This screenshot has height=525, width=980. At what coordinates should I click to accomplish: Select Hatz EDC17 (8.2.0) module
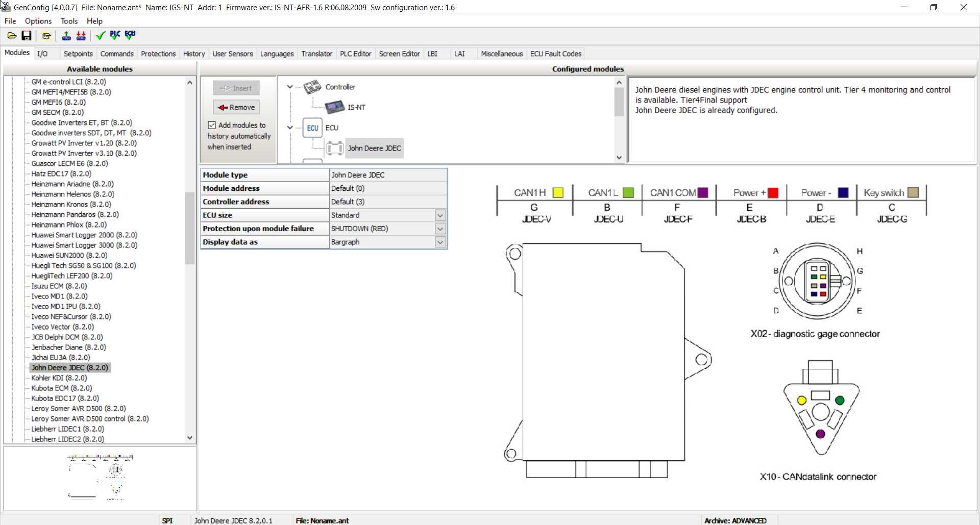click(61, 173)
